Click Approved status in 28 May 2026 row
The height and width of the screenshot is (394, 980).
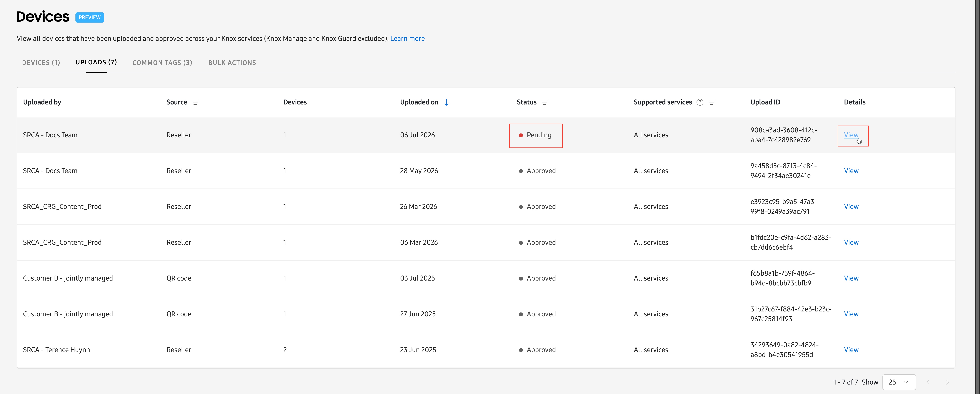537,171
